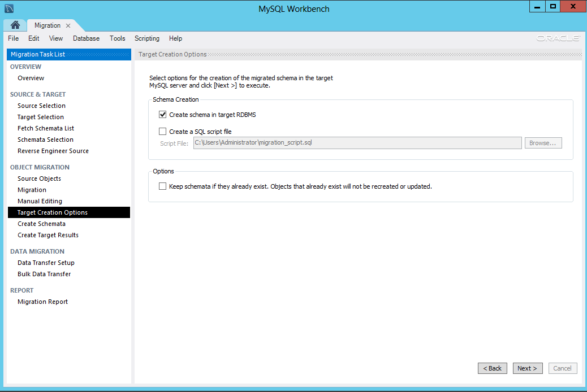Enable 'Create a SQL script file'

pos(163,131)
